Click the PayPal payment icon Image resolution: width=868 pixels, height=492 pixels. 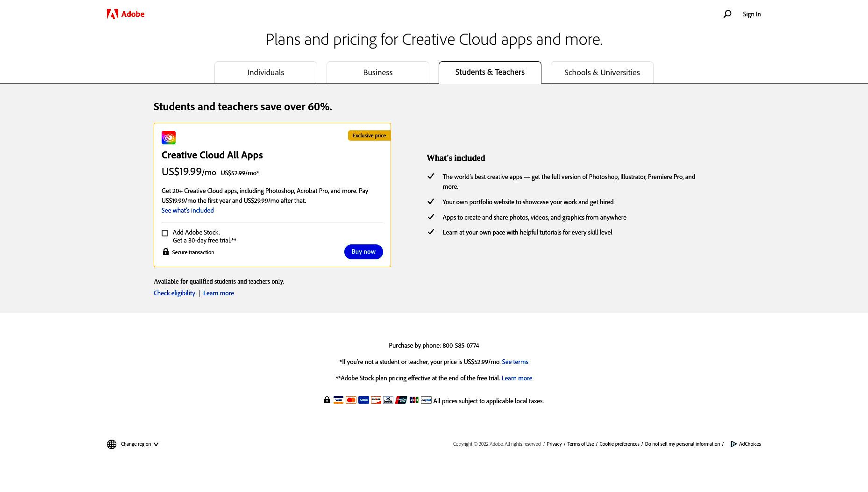(x=426, y=400)
